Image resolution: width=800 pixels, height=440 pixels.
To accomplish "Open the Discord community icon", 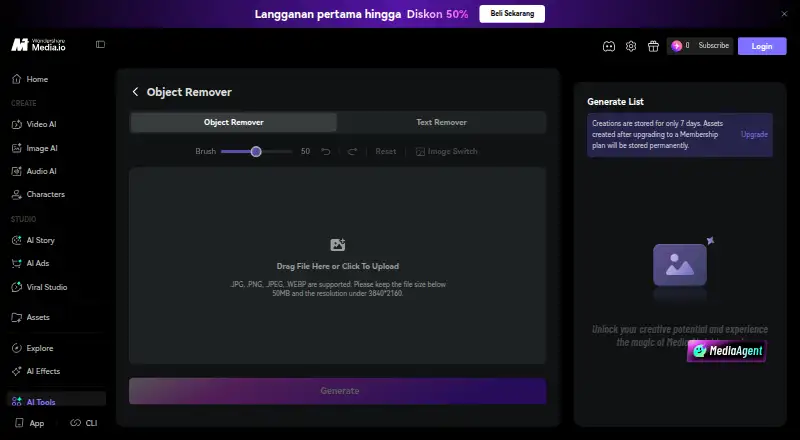I will [x=609, y=46].
